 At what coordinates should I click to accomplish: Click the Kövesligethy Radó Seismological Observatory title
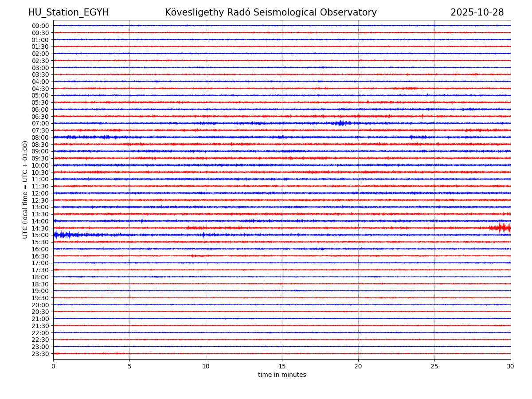tap(270, 13)
